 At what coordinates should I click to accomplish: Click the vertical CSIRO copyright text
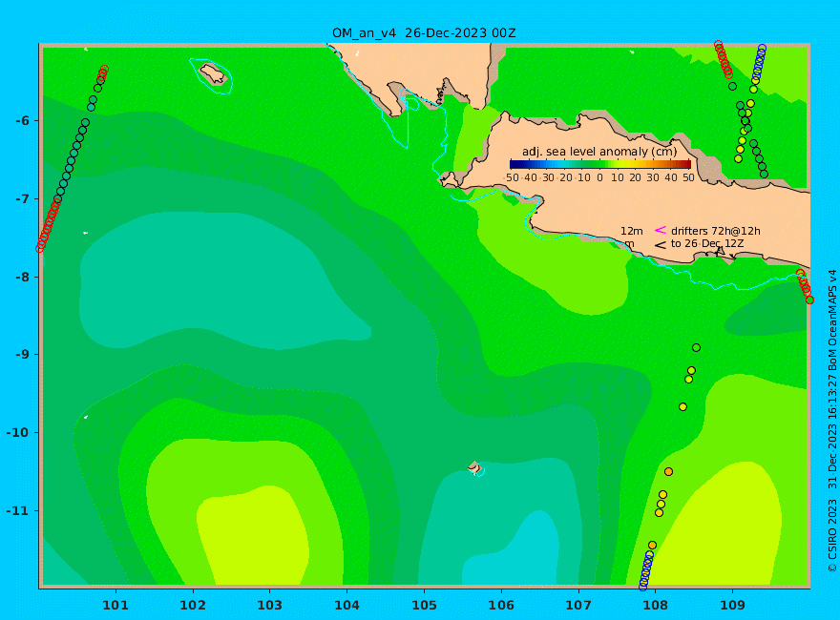[x=832, y=422]
